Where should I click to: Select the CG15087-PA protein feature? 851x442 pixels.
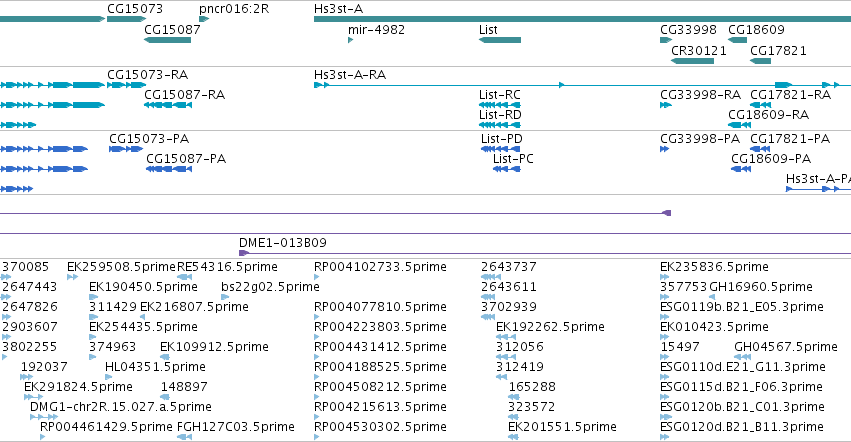[x=169, y=169]
